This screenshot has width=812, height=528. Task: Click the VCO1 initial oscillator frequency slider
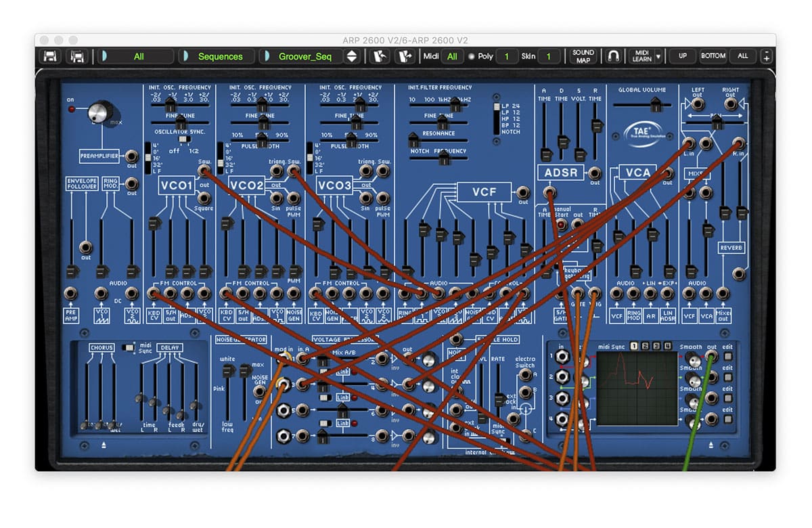point(179,106)
